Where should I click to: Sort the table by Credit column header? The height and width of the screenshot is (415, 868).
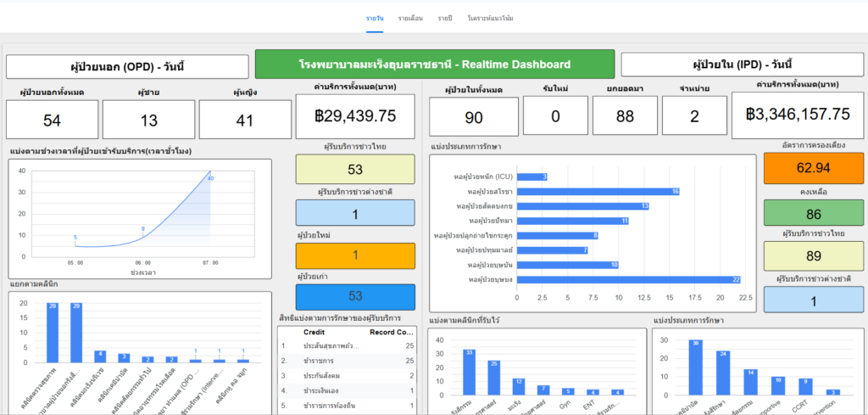314,332
